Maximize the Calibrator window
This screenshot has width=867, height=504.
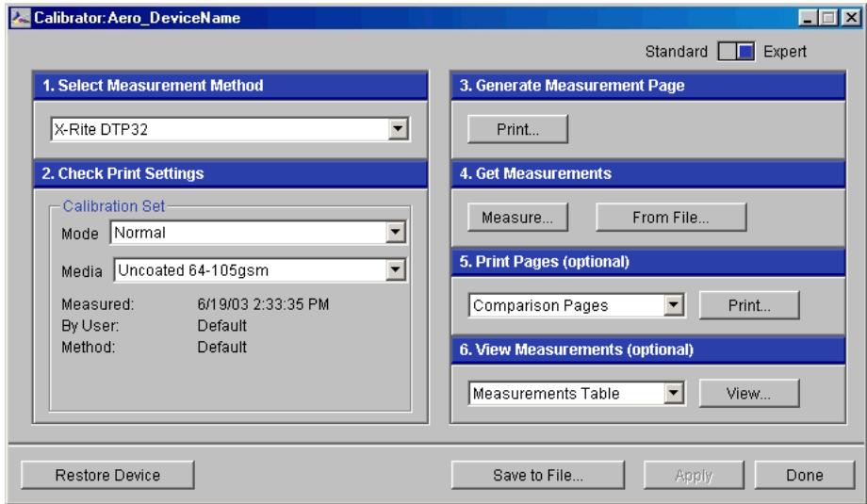click(828, 18)
